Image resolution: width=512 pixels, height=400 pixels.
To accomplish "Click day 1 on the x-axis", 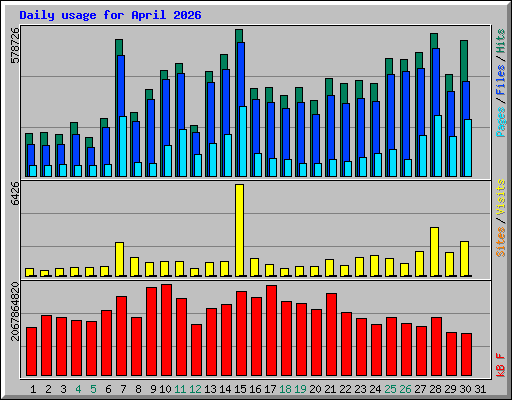I will pyautogui.click(x=33, y=389).
